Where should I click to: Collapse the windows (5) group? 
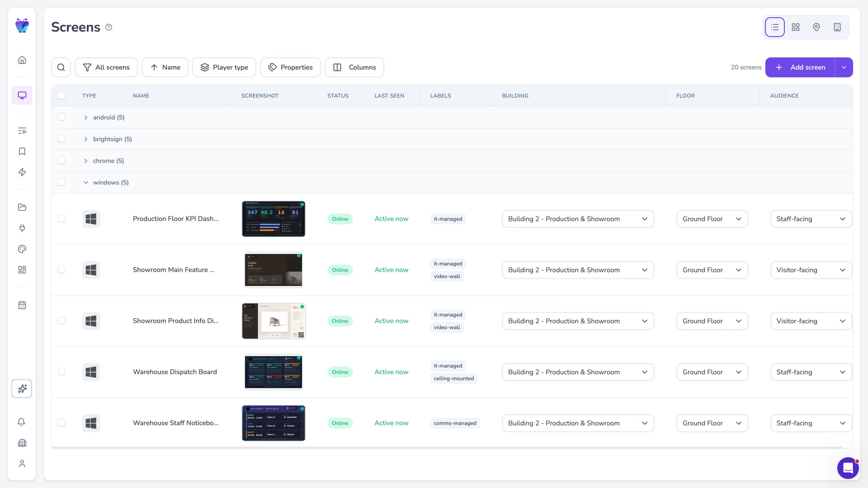coord(85,183)
